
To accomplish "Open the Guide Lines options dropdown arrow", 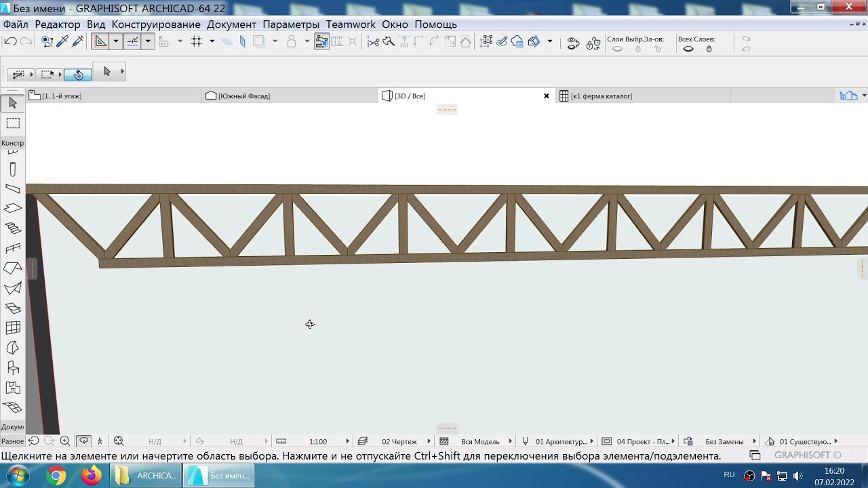I will pos(116,41).
